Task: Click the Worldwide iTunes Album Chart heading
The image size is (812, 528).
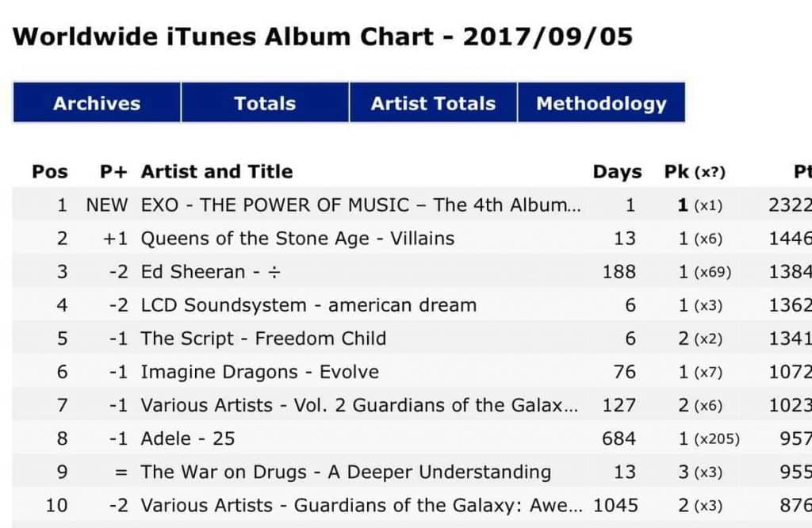Action: click(323, 36)
